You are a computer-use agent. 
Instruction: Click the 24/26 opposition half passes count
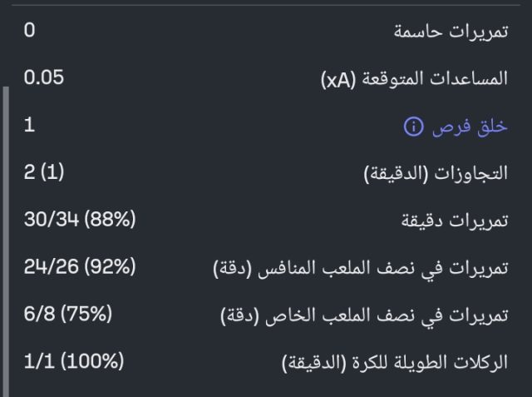(52, 268)
